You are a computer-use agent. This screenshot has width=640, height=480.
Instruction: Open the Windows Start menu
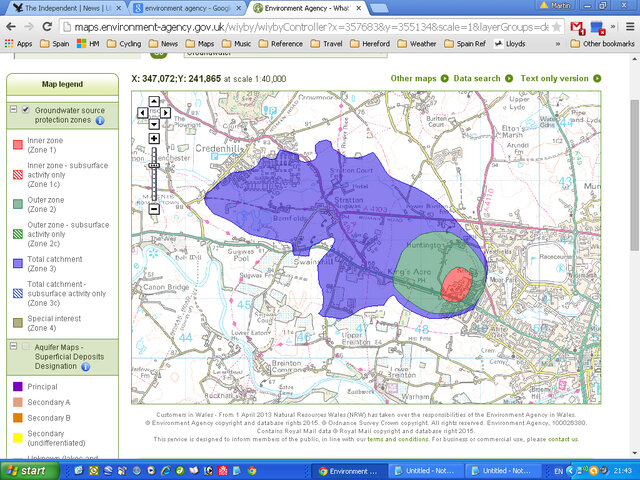pyautogui.click(x=28, y=470)
